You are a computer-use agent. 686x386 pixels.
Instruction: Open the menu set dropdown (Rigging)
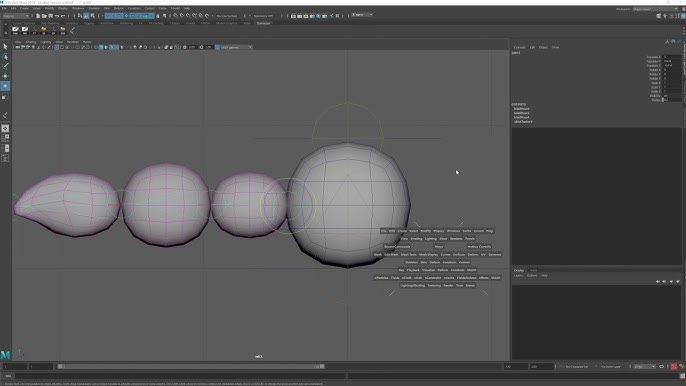(16, 16)
